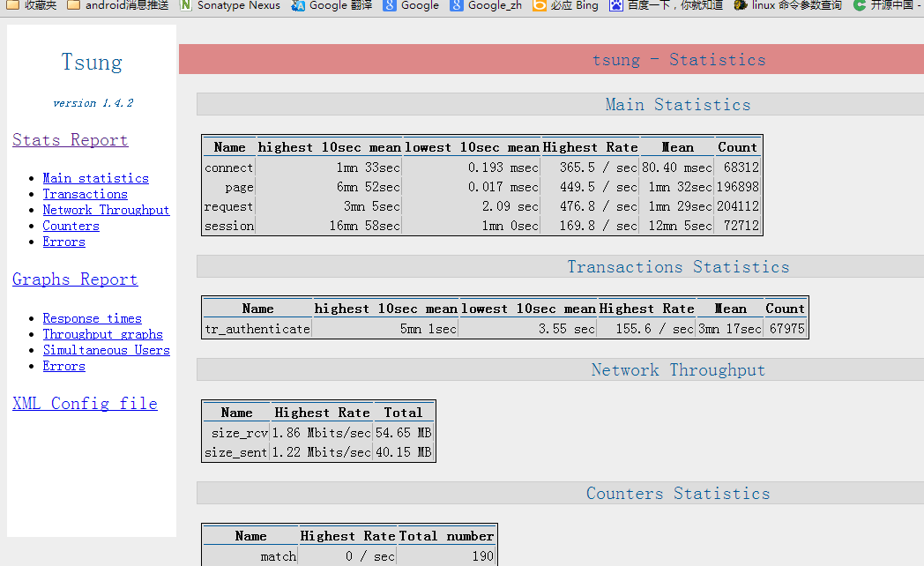Viewport: 924px width, 566px height.
Task: Open the 百度一下 bookmark
Action: (x=666, y=5)
